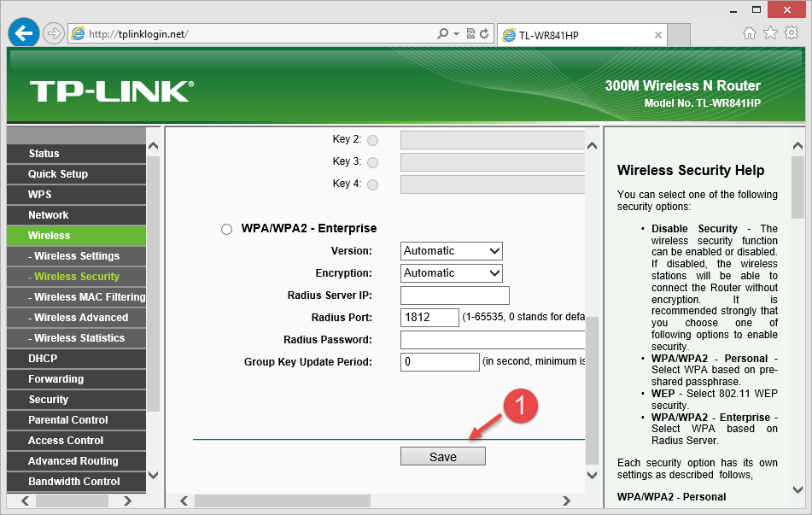Click main panel horizontal scroll left arrow
The image size is (812, 515).
point(184,500)
